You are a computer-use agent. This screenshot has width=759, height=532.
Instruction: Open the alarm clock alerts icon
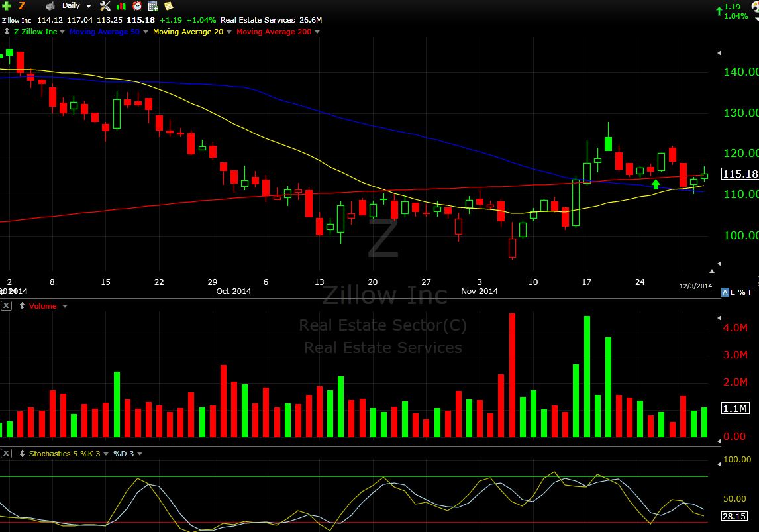[x=137, y=6]
